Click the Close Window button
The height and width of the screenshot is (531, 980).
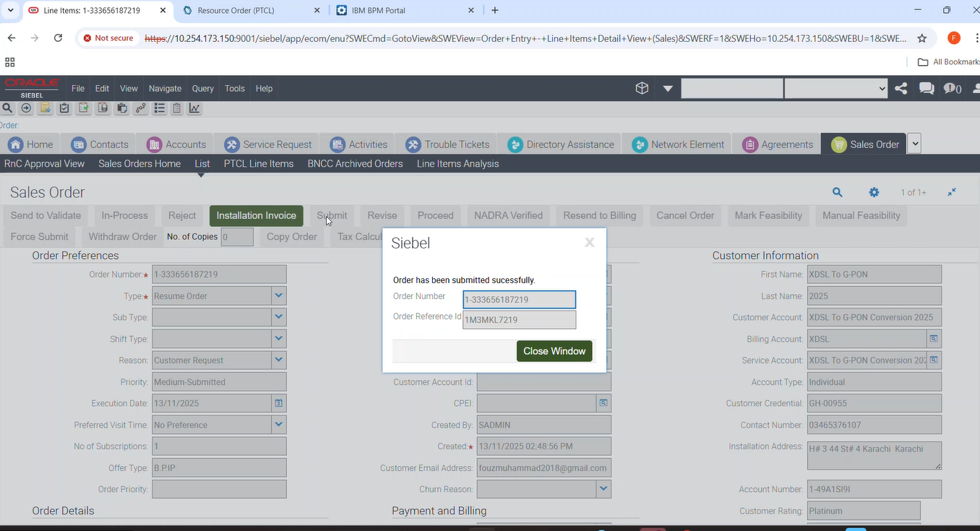(554, 351)
